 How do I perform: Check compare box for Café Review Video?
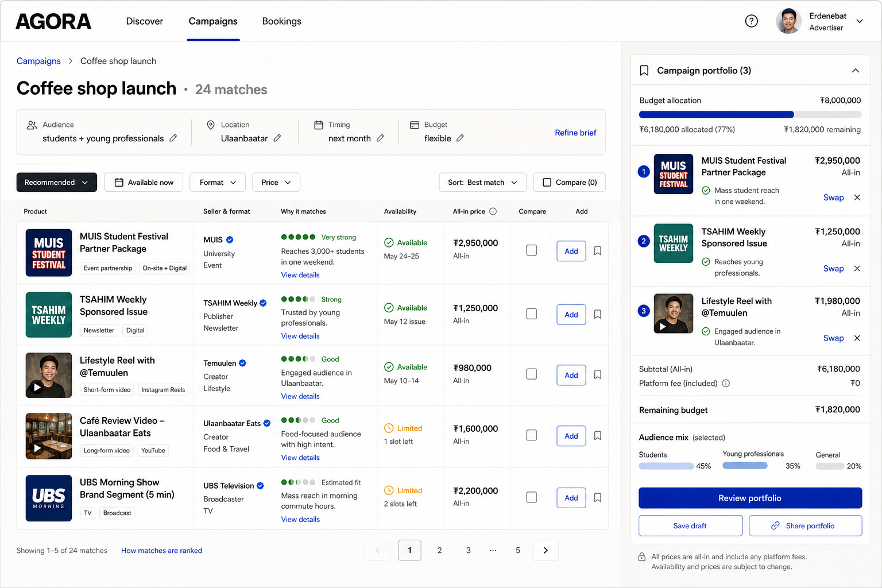click(x=532, y=435)
